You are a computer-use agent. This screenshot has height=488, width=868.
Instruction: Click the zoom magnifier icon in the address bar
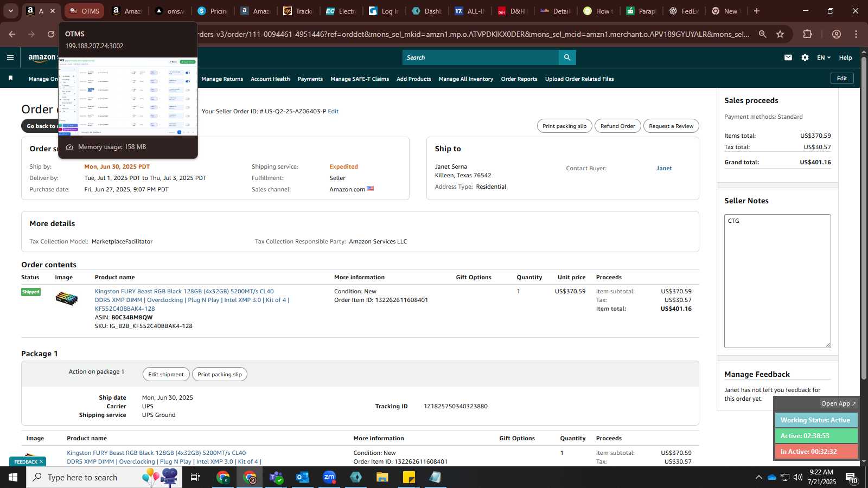[762, 34]
